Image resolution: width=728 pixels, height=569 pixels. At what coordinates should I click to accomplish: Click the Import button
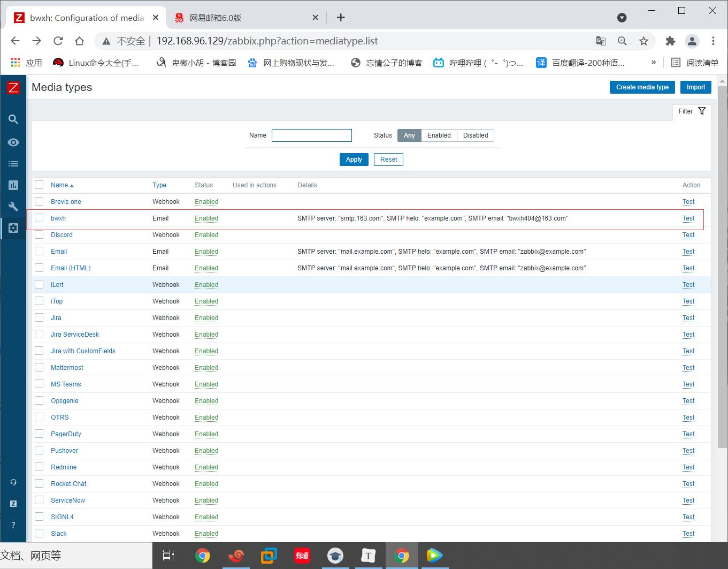pyautogui.click(x=696, y=87)
